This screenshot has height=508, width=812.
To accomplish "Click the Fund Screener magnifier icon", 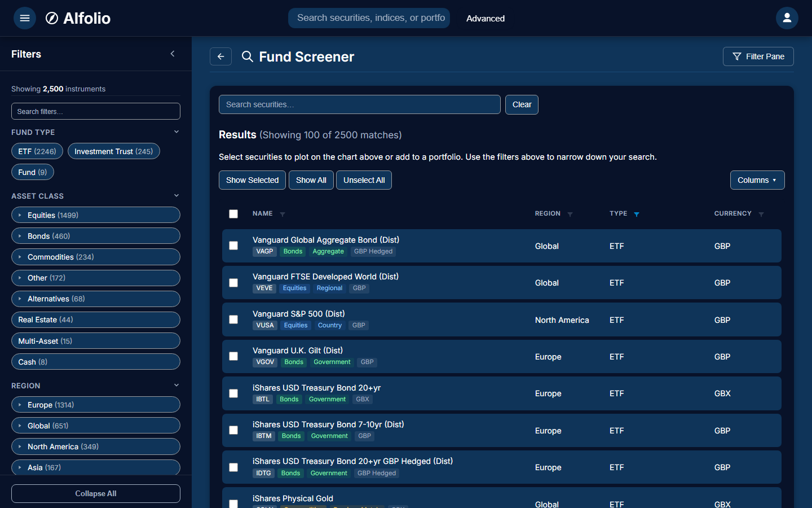I will 247,56.
